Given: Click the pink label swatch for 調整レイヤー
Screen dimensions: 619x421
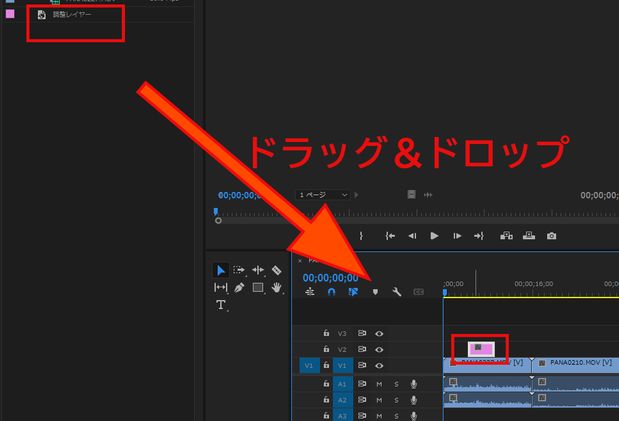Looking at the screenshot, I should 10,14.
